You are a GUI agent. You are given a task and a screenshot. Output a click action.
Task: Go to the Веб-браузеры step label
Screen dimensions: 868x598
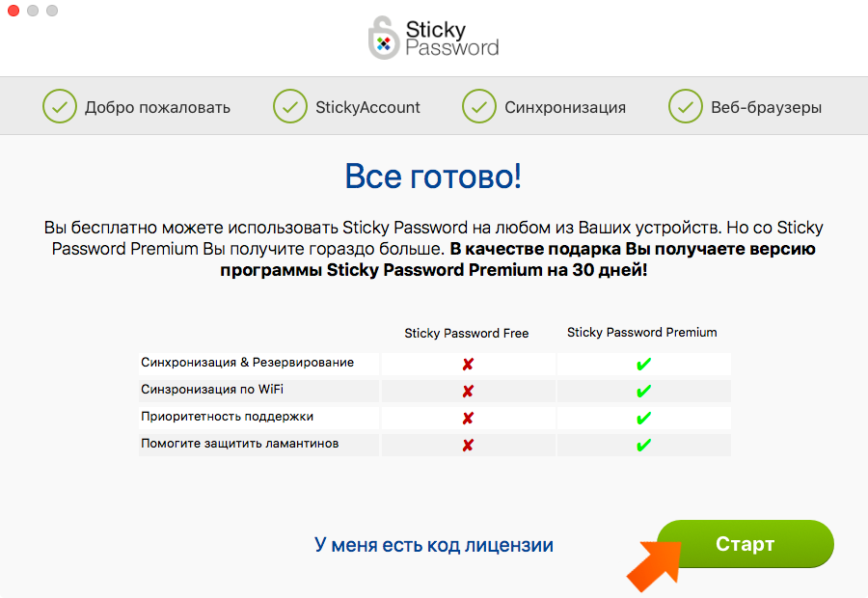click(x=766, y=107)
